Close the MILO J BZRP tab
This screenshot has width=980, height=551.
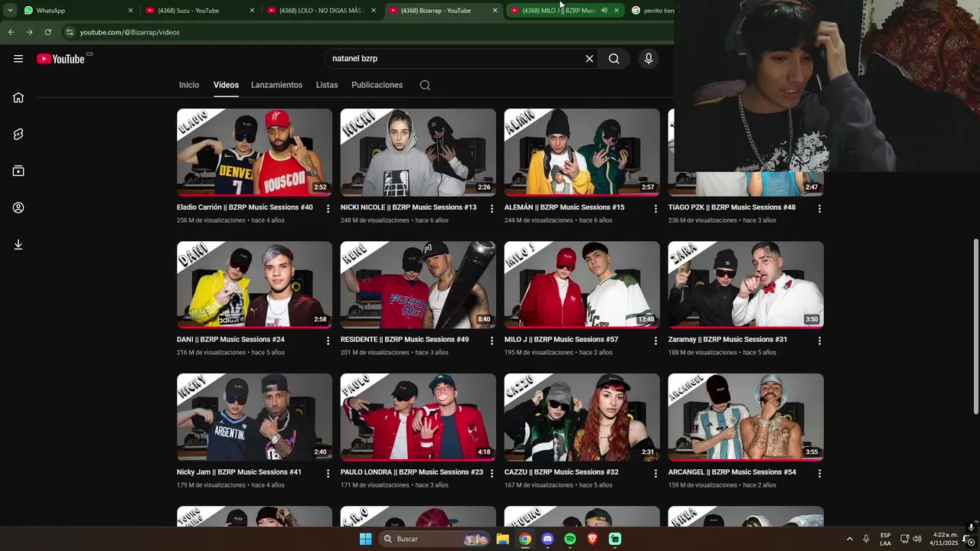[616, 11]
